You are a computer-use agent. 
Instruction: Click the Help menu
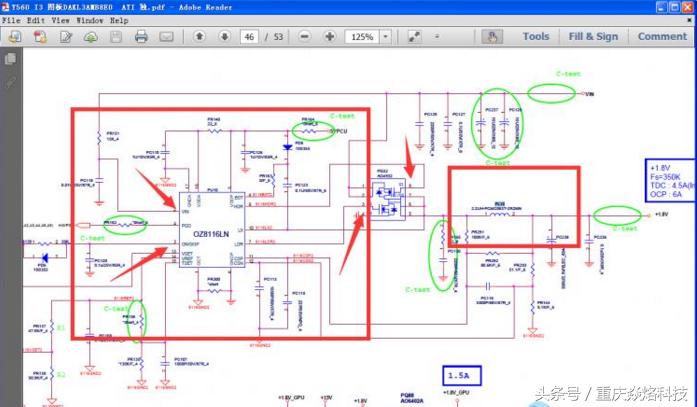click(119, 20)
